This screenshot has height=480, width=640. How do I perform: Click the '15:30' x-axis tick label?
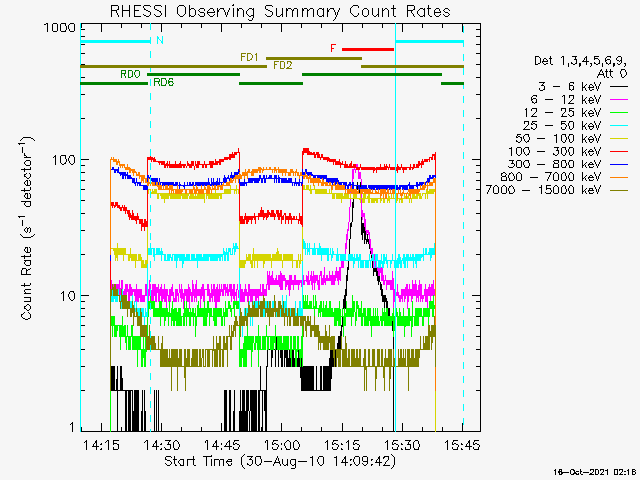(402, 444)
